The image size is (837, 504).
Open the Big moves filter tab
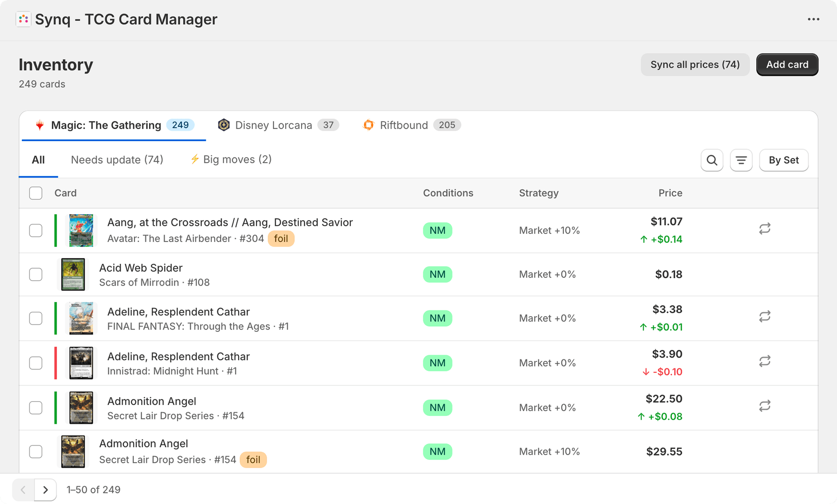[x=231, y=160]
